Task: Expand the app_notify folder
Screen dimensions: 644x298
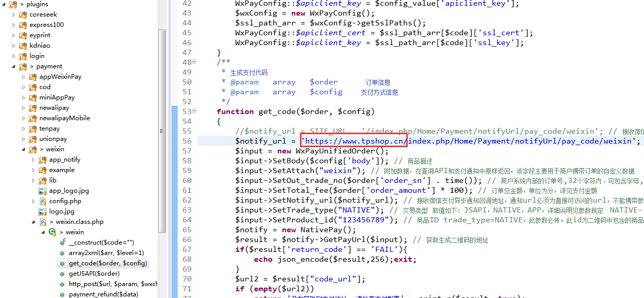Action: 34,160
